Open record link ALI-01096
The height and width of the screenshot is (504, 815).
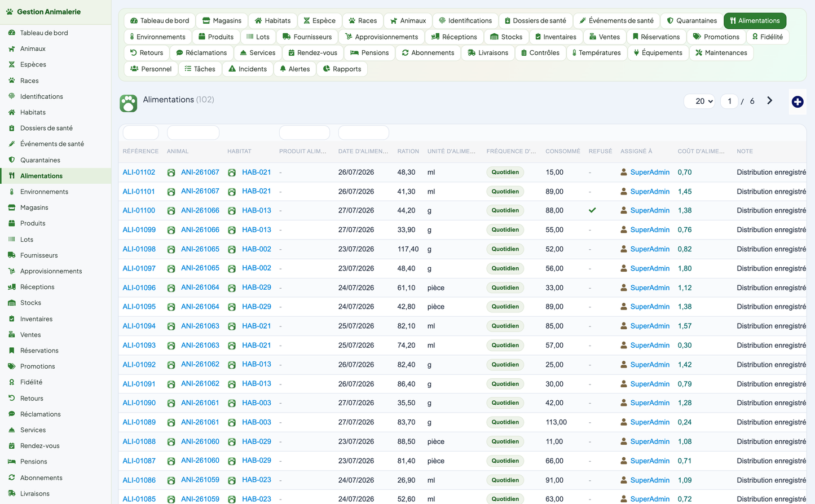tap(139, 288)
